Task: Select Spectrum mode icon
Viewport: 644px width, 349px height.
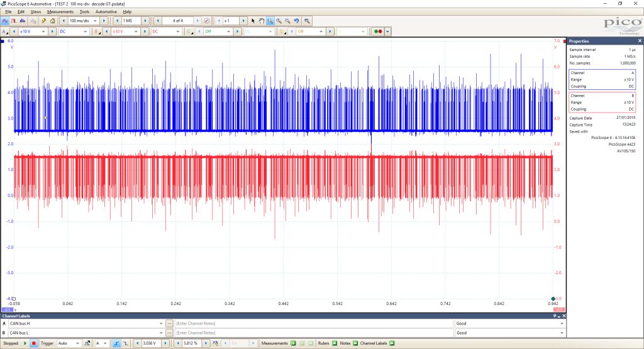Action: point(23,21)
